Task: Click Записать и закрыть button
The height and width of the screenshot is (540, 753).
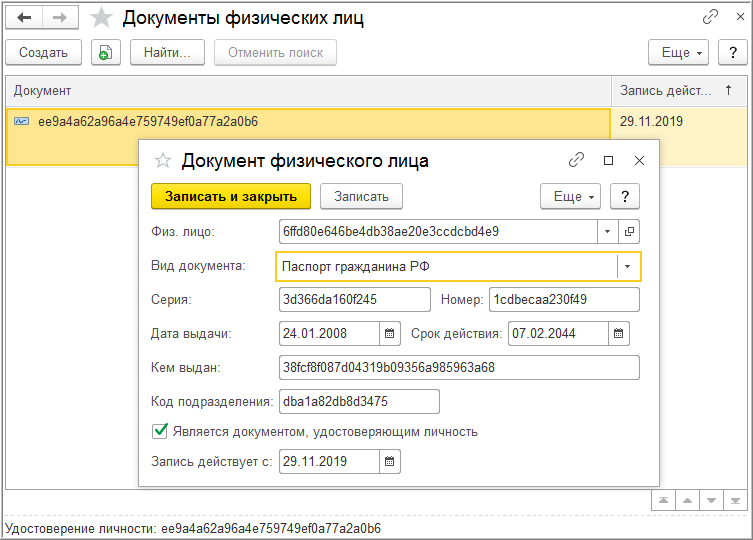Action: [231, 196]
